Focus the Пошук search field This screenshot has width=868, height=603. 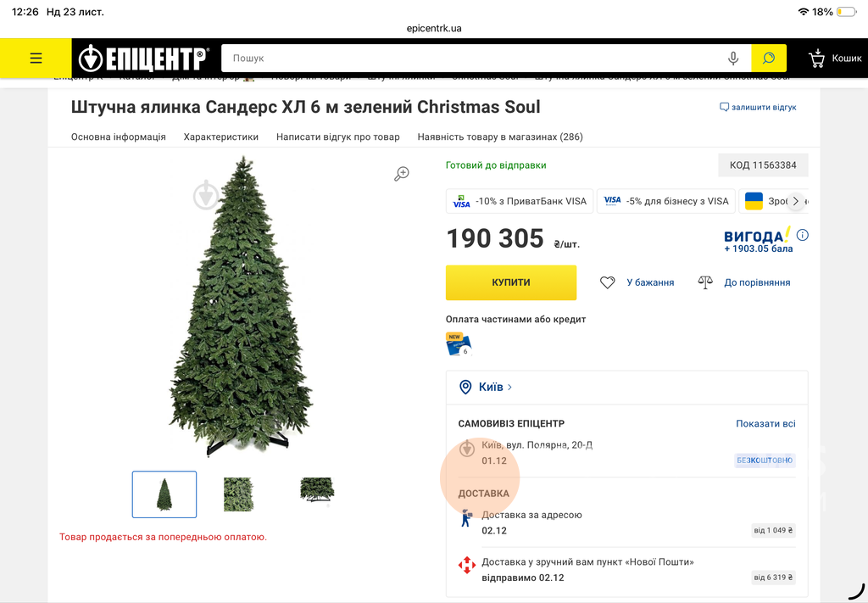coord(475,59)
